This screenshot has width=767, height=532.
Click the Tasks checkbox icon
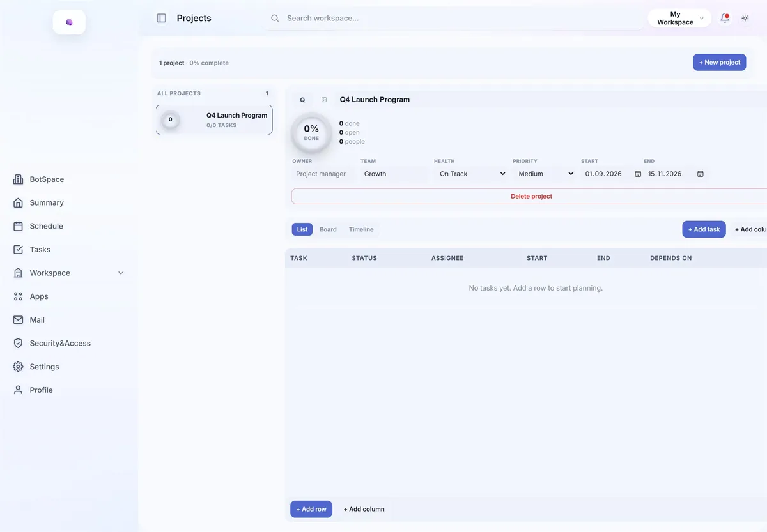click(x=18, y=250)
